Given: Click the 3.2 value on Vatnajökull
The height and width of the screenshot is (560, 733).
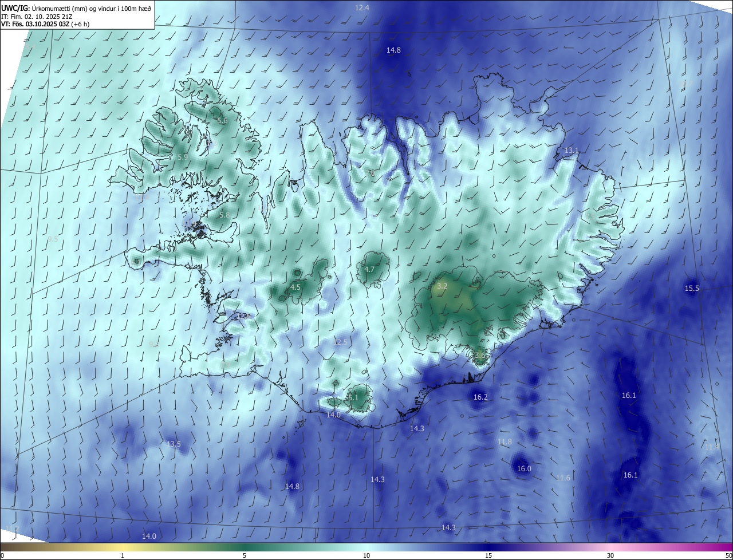Looking at the screenshot, I should coord(442,286).
